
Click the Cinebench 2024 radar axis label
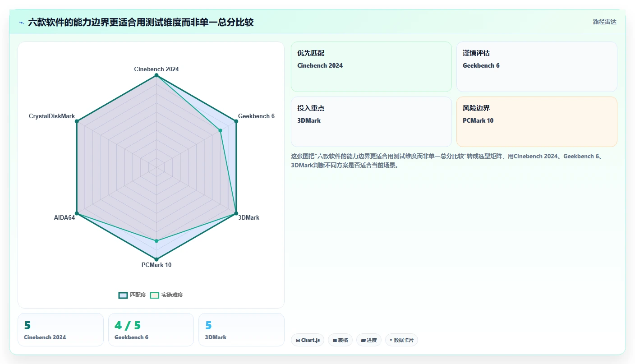(156, 69)
